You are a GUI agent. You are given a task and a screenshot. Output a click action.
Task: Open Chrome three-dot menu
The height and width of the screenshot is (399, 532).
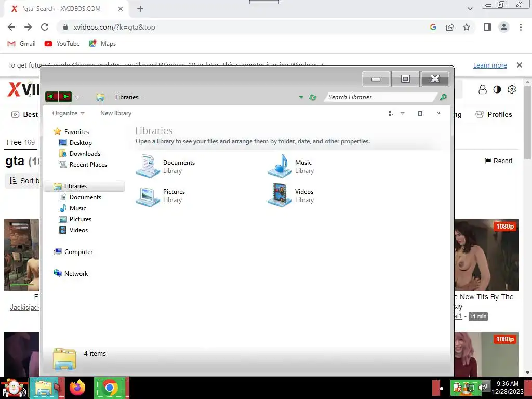click(521, 27)
